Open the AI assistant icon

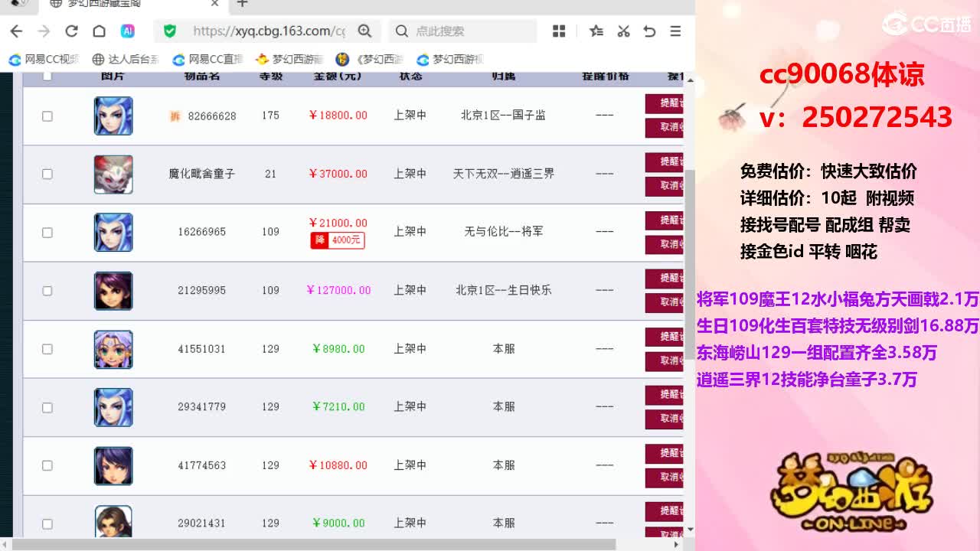click(x=128, y=31)
